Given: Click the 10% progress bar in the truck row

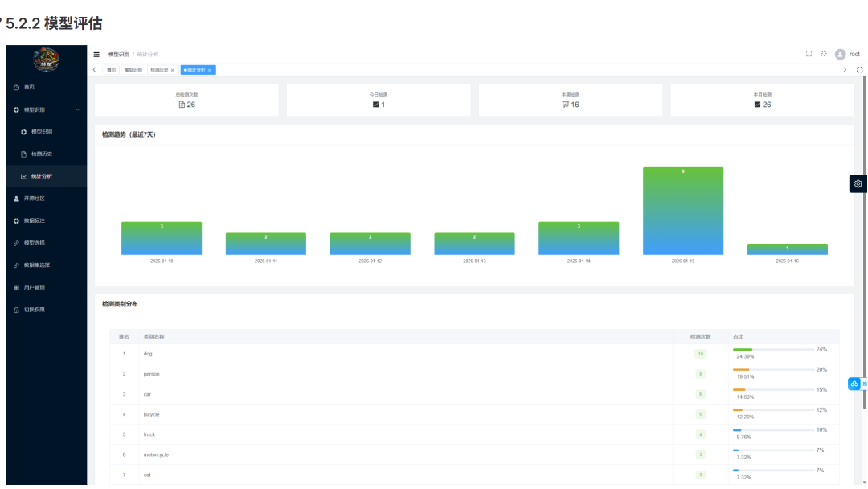Looking at the screenshot, I should 773,429.
